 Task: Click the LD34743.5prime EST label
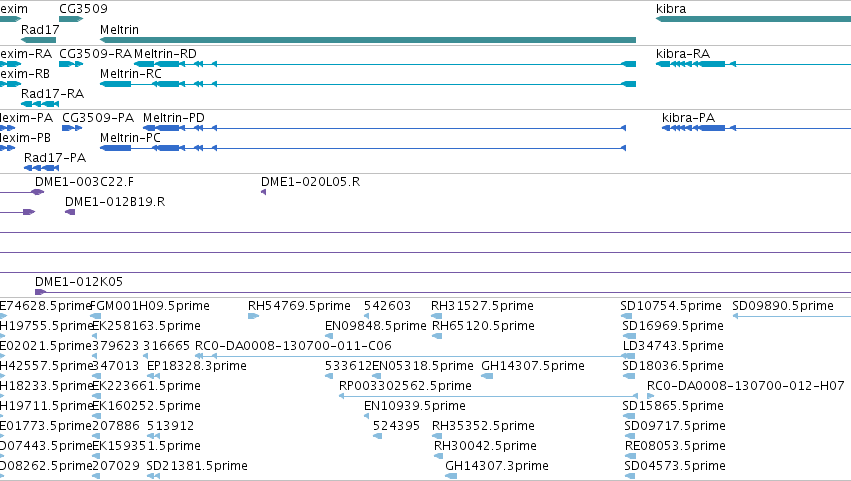coord(673,346)
